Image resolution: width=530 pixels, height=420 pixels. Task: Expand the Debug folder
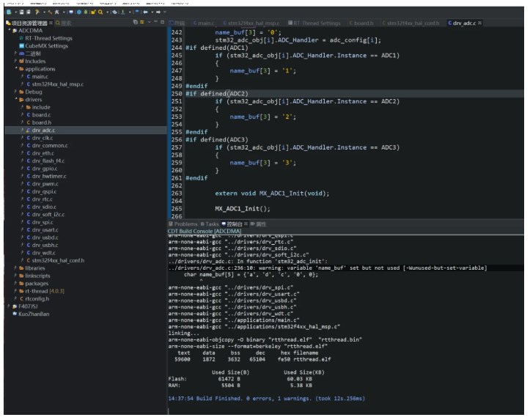click(15, 92)
